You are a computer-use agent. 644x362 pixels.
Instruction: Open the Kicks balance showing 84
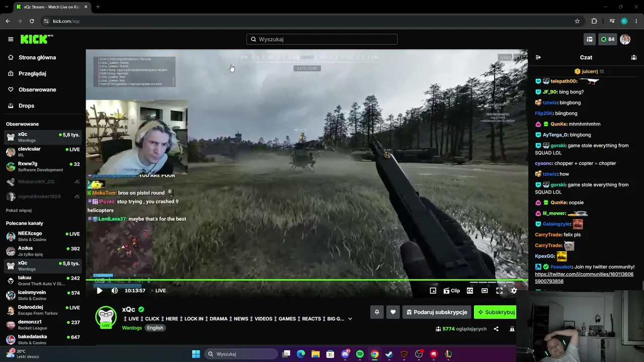point(607,39)
